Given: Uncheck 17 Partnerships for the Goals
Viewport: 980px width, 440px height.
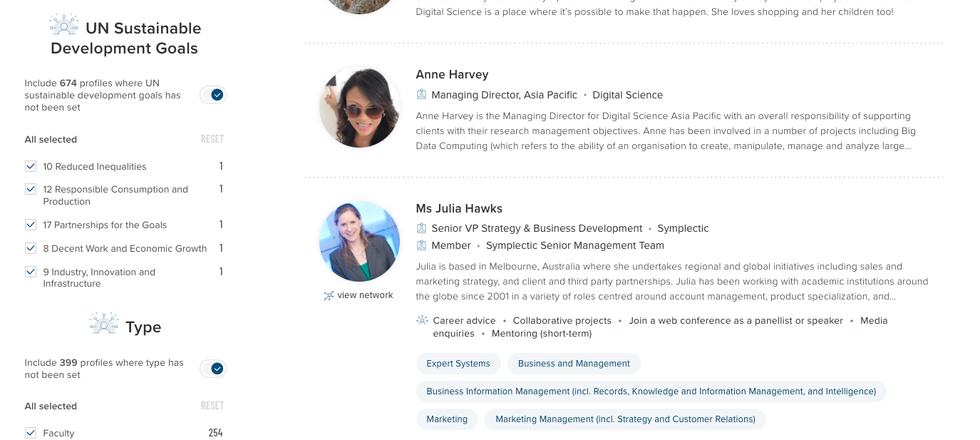Looking at the screenshot, I should coord(31,225).
